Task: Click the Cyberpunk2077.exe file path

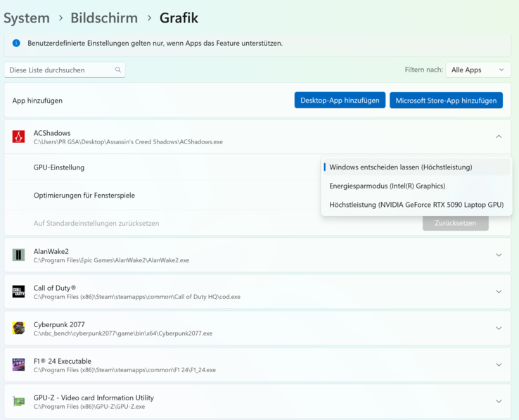Action: click(123, 333)
